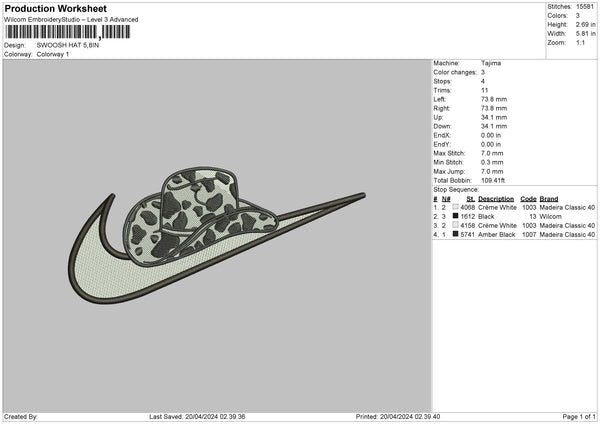Screen dimensions: 600x424
Task: Click the Wilcom EmbroideryStudio – Level 3 Advanced line
Action: click(71, 20)
